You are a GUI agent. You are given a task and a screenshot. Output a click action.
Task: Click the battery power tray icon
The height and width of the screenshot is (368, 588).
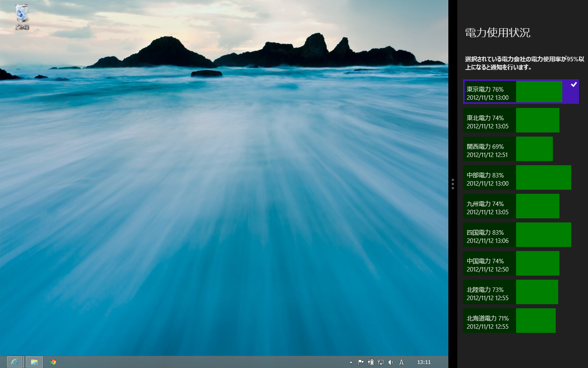[371, 362]
